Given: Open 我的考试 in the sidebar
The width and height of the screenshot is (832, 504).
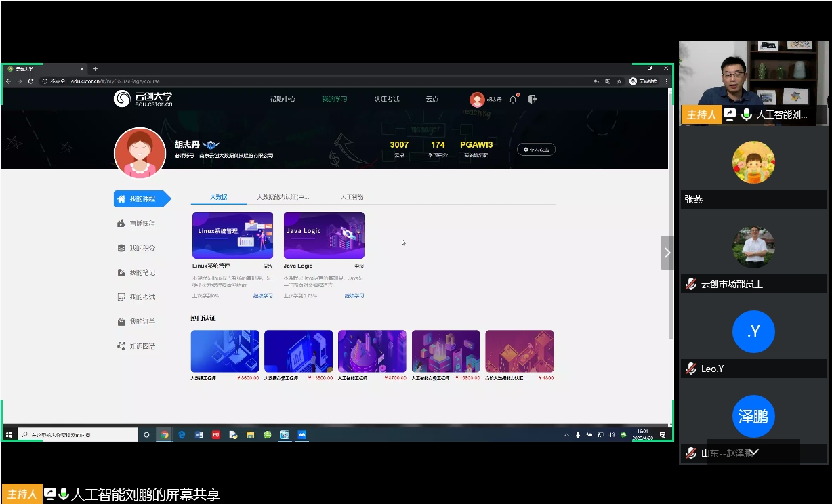Looking at the screenshot, I should coord(142,297).
